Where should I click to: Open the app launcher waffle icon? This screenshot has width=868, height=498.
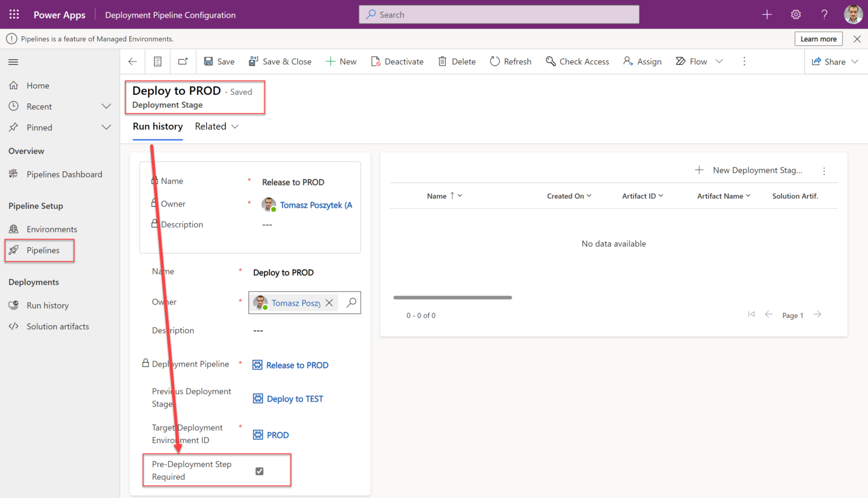[14, 15]
